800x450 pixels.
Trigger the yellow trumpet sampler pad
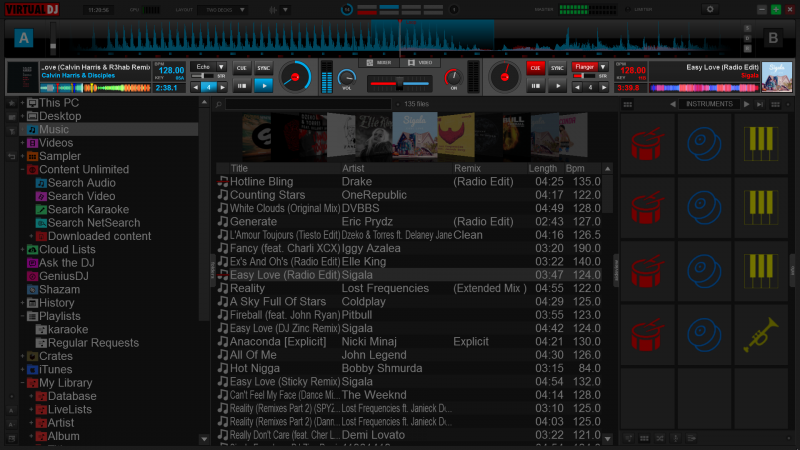(x=761, y=335)
